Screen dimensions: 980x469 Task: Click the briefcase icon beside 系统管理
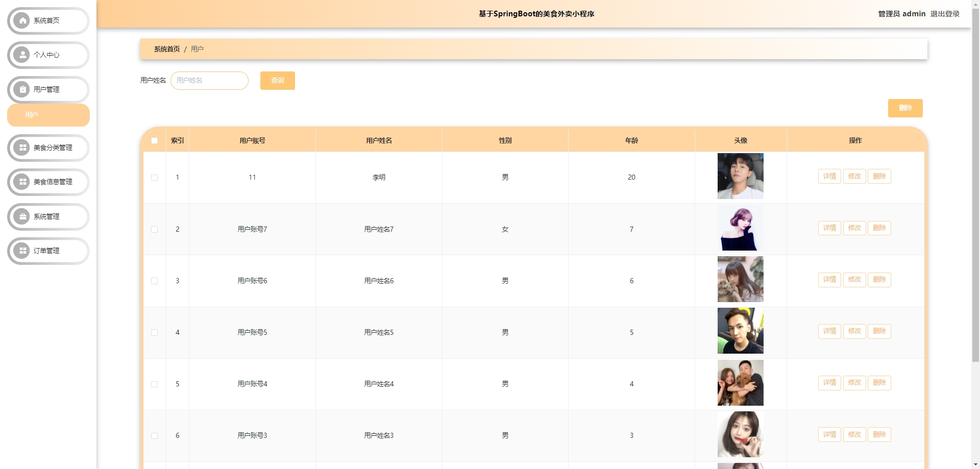tap(22, 216)
